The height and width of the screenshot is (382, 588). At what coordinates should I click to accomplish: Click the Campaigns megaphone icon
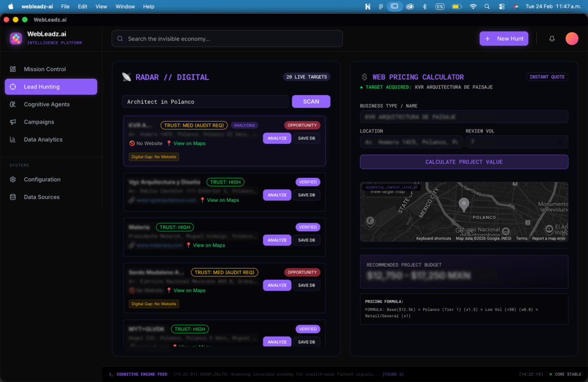click(x=13, y=122)
